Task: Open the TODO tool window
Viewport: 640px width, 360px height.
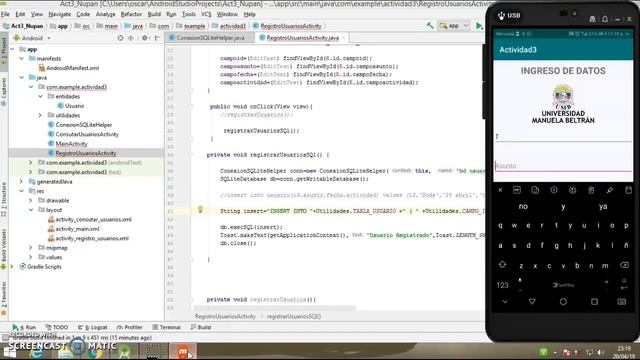Action: 57,327
